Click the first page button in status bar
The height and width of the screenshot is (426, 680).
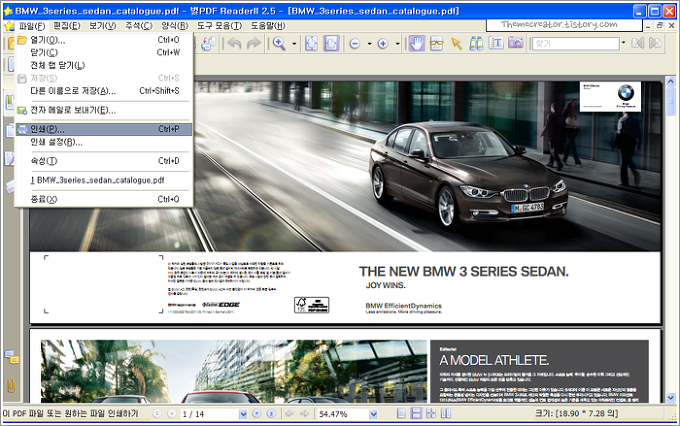pos(157,414)
